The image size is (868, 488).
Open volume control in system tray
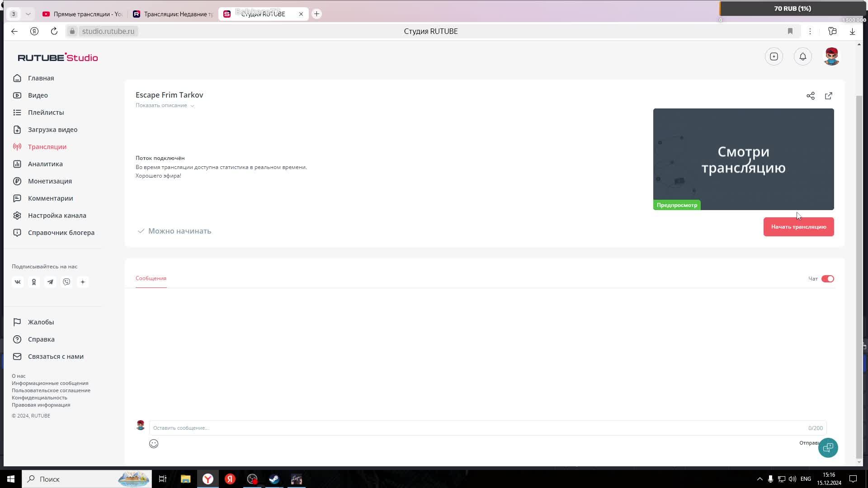(x=792, y=479)
